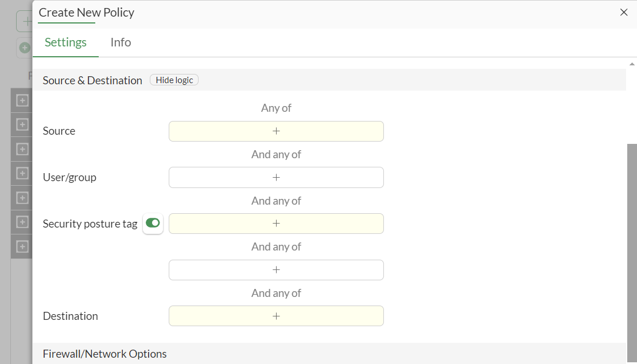Image resolution: width=637 pixels, height=364 pixels.
Task: Select the Settings tab
Action: pyautogui.click(x=65, y=42)
